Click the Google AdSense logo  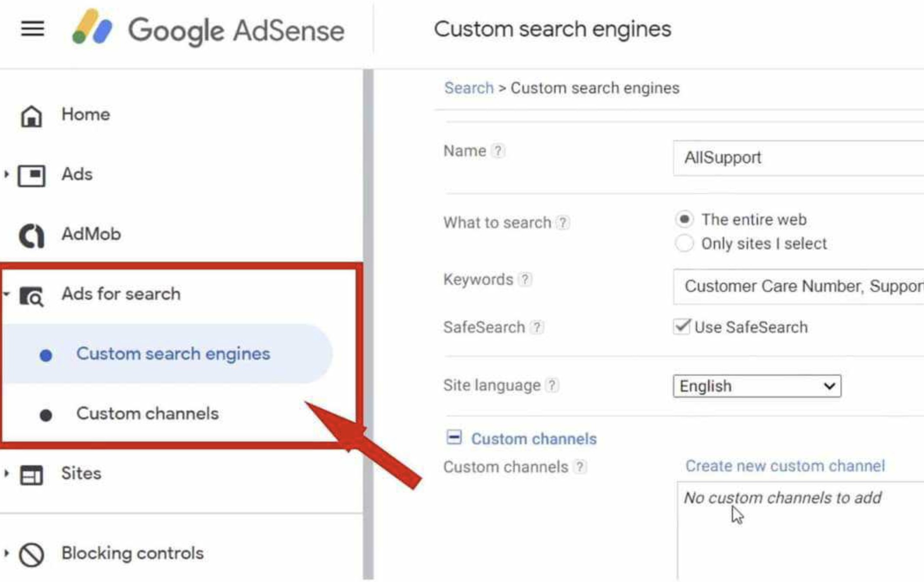(208, 29)
